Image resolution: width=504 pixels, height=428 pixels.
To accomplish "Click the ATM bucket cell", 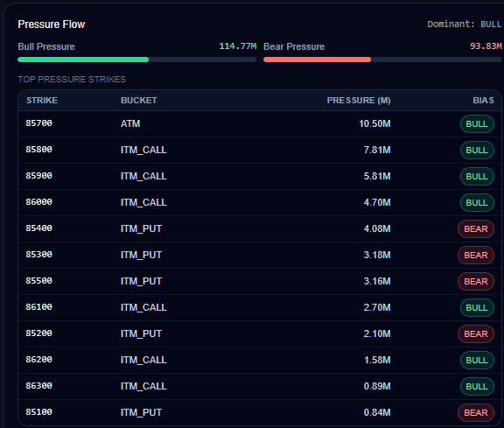I will [130, 123].
